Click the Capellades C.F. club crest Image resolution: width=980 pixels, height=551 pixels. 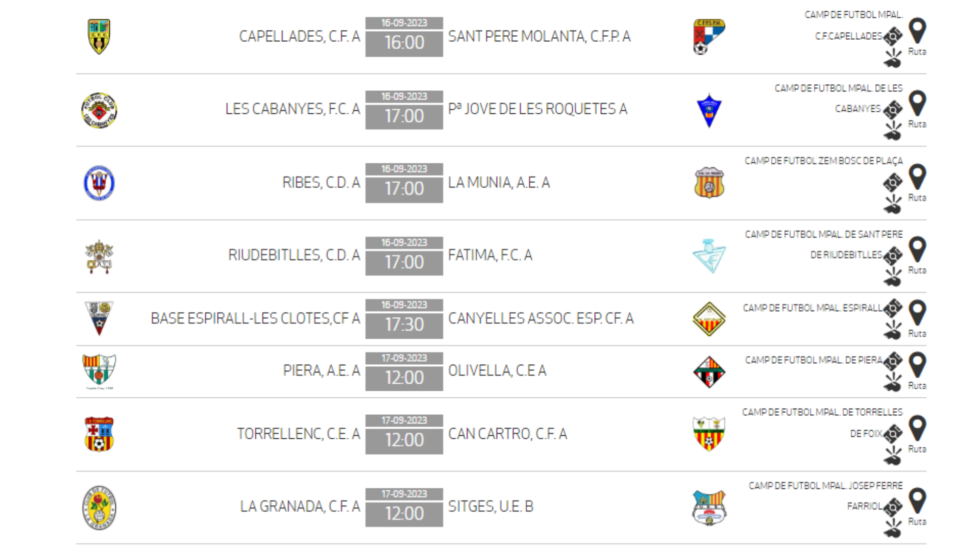[99, 37]
